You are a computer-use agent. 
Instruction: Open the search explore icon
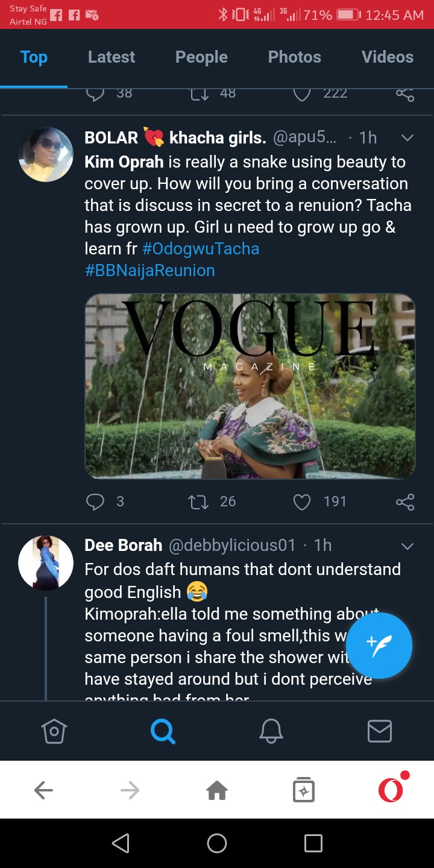[163, 732]
